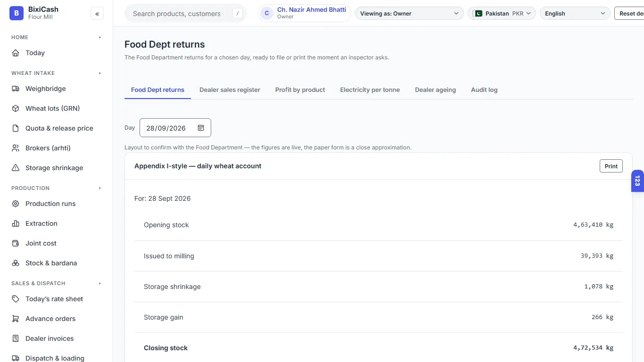Click the Reset demo button
Viewport: 644px width, 362px height.
(x=629, y=14)
